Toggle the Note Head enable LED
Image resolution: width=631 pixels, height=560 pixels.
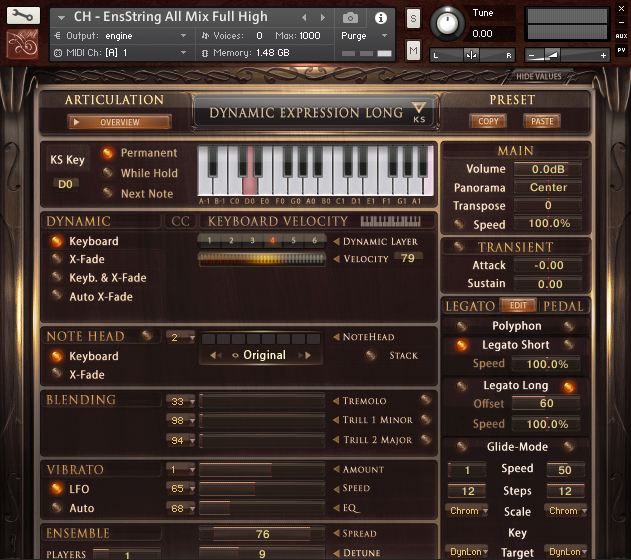pyautogui.click(x=147, y=335)
